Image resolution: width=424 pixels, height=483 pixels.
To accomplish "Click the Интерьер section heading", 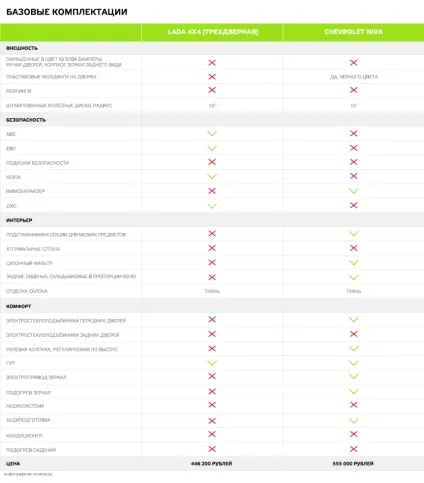I will pos(19,220).
